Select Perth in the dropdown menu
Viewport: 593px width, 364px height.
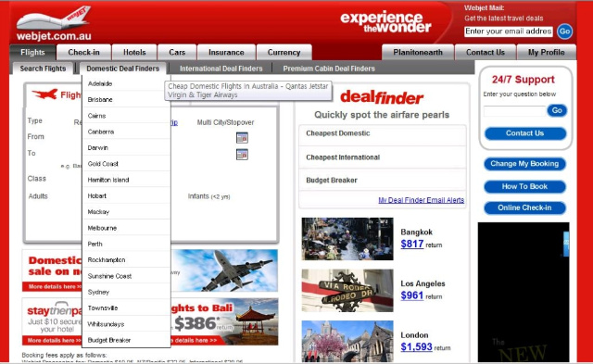[x=126, y=244]
